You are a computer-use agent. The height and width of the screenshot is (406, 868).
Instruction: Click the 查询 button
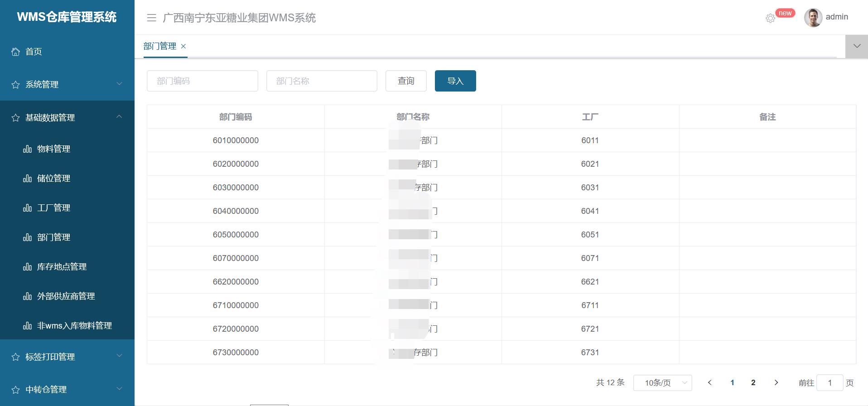(406, 81)
